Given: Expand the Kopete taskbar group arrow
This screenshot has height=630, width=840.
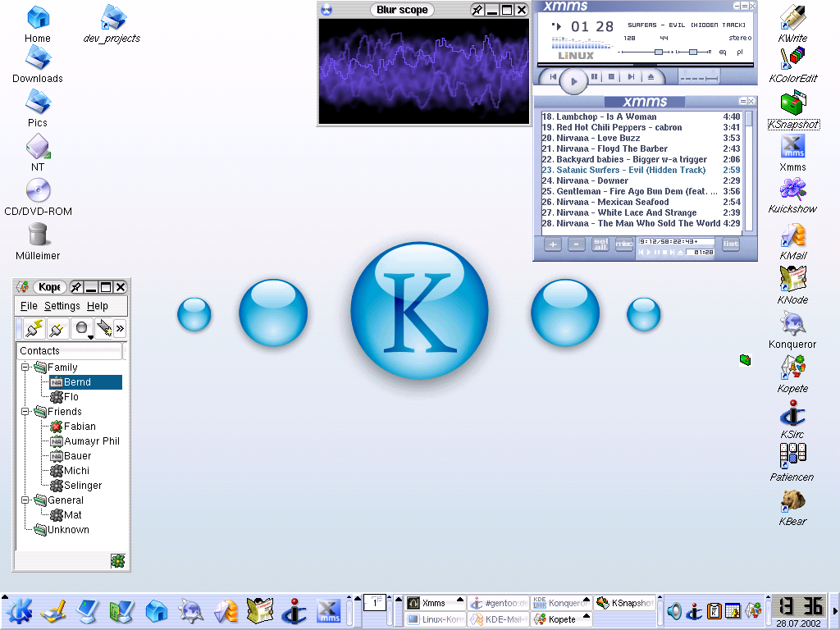Looking at the screenshot, I should click(x=586, y=616).
